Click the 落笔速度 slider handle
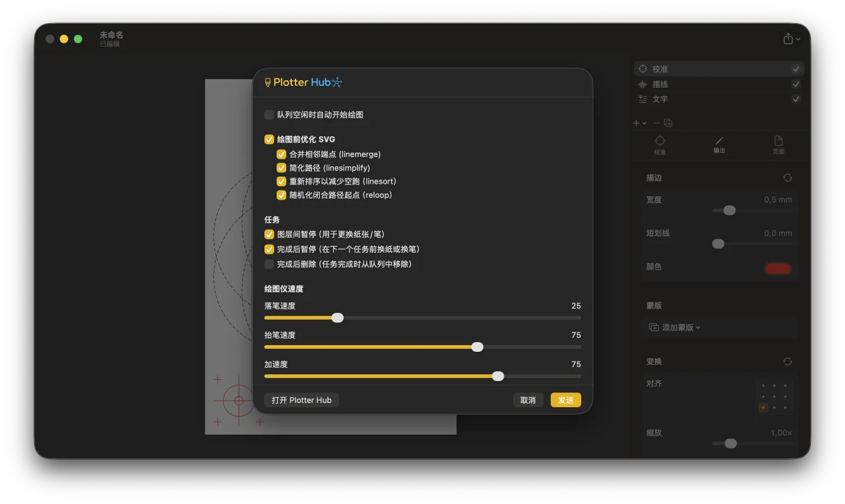The height and width of the screenshot is (504, 845). coord(338,318)
